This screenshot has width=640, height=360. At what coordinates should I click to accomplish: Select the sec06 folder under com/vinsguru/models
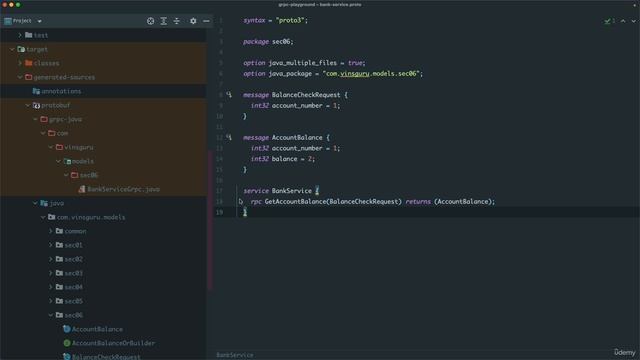(x=89, y=175)
